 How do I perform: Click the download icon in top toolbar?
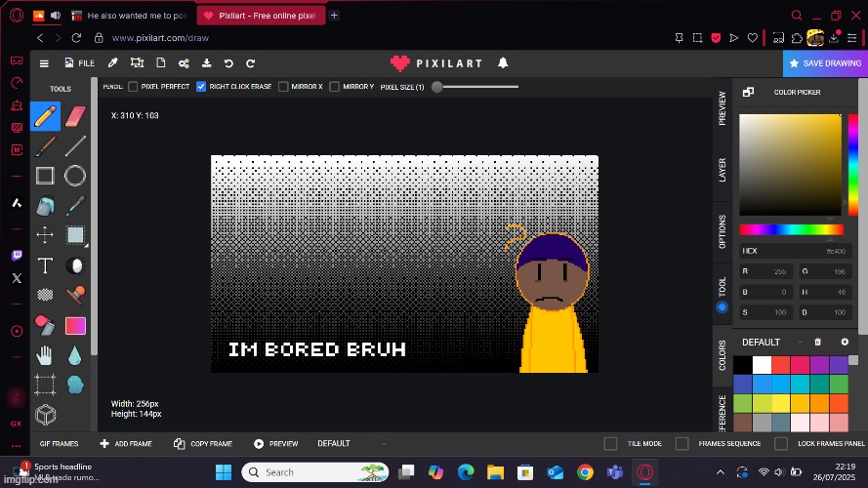[206, 63]
